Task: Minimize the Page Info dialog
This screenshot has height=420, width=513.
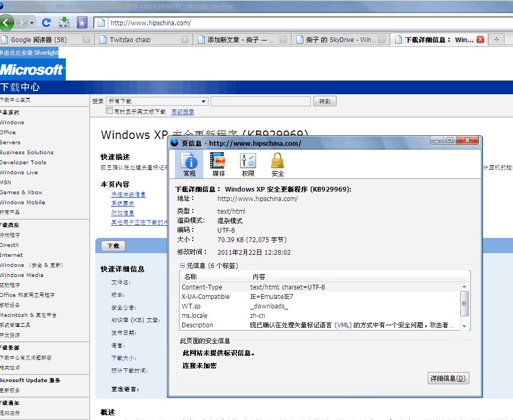Action: point(437,141)
